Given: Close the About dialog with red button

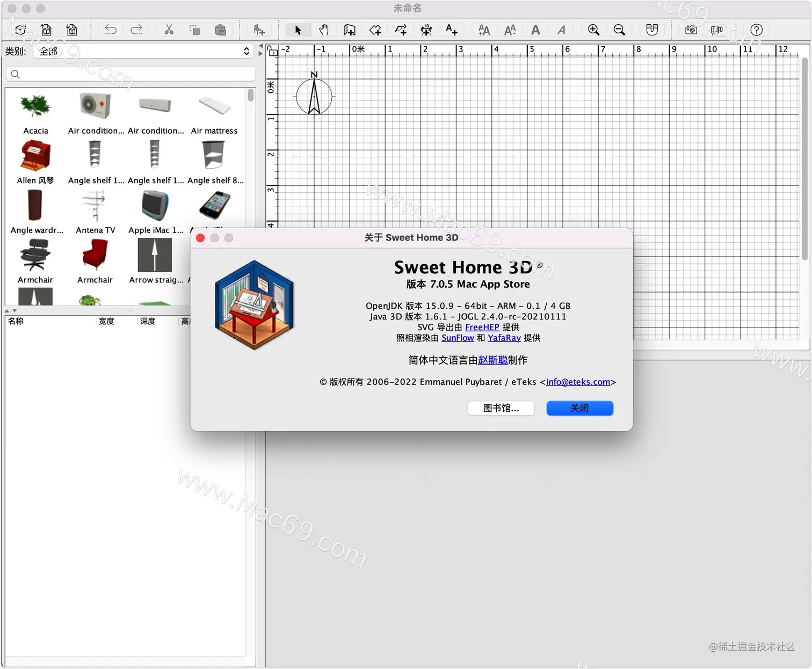Looking at the screenshot, I should pyautogui.click(x=200, y=238).
